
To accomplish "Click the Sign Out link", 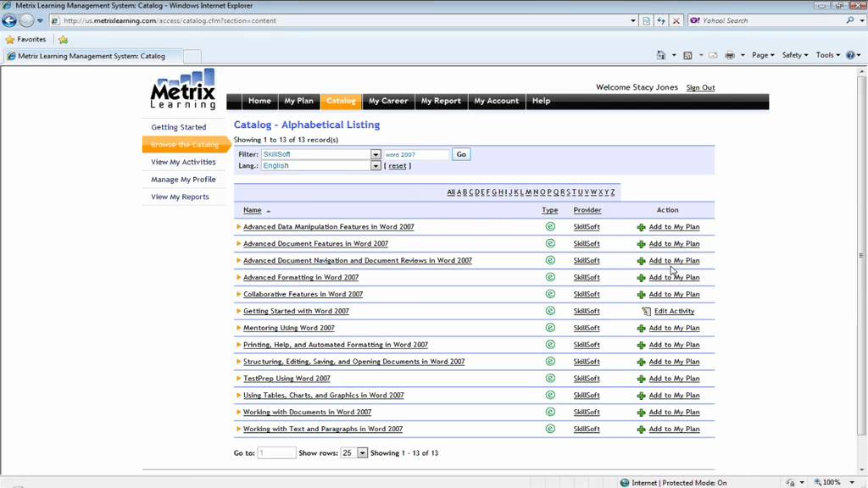I will (x=700, y=87).
